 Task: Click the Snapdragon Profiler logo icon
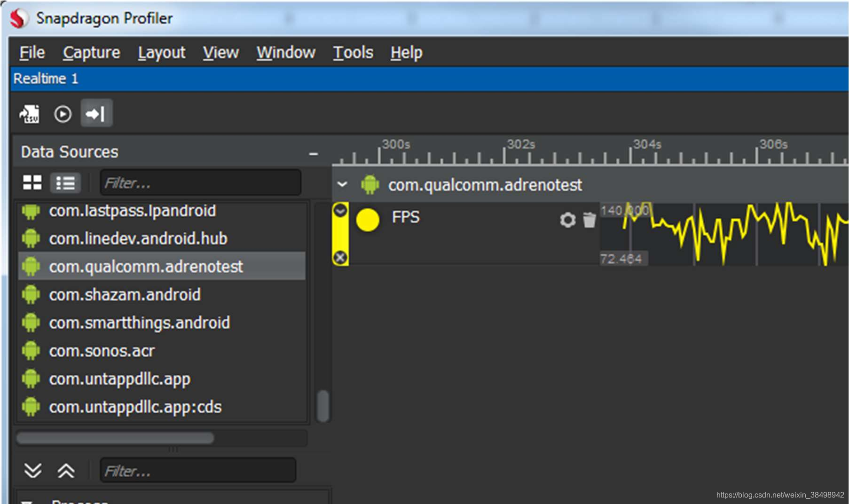(19, 19)
